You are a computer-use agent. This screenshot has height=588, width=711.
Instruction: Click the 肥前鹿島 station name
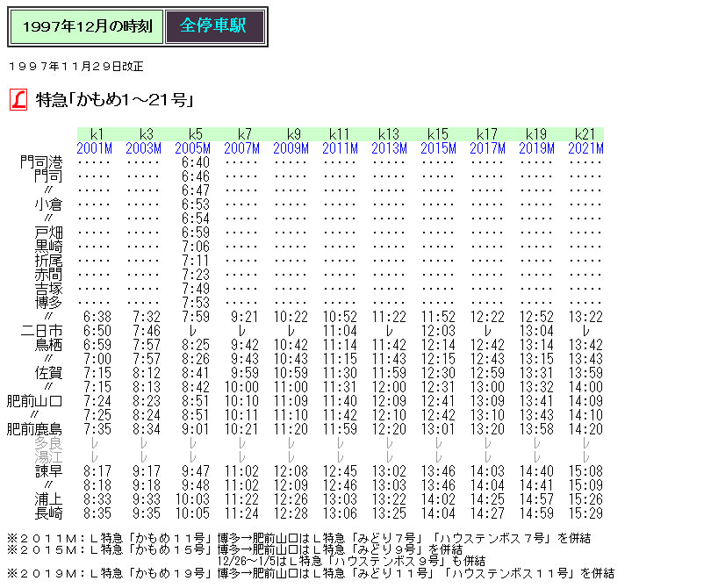point(34,429)
